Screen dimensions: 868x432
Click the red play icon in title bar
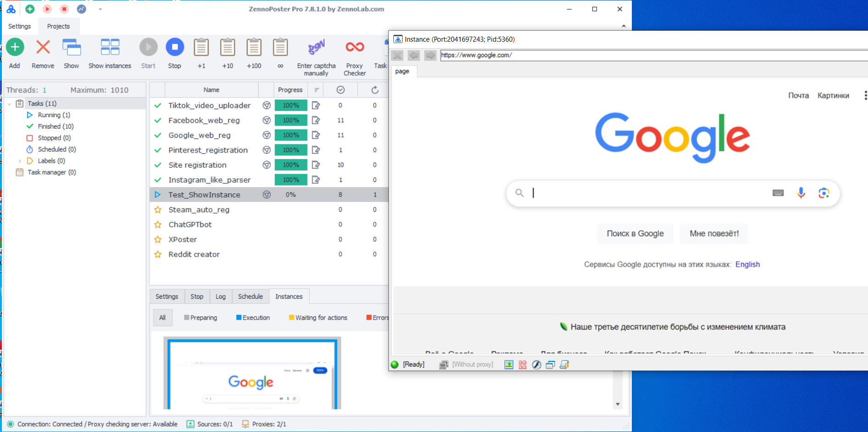(x=47, y=9)
